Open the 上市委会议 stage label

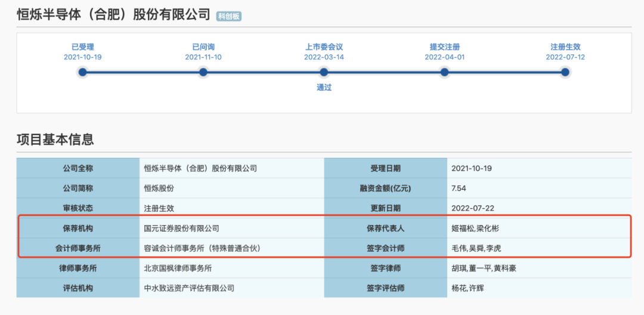pyautogui.click(x=324, y=46)
